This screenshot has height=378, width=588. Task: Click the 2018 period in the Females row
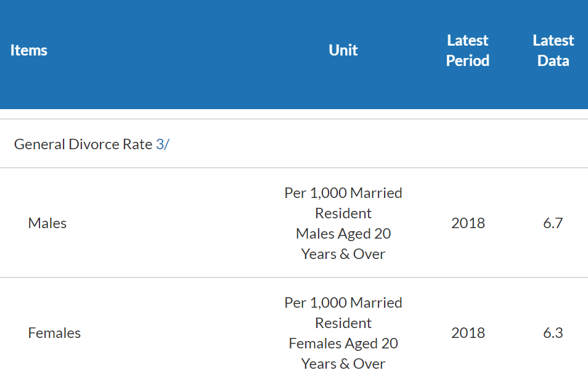468,333
